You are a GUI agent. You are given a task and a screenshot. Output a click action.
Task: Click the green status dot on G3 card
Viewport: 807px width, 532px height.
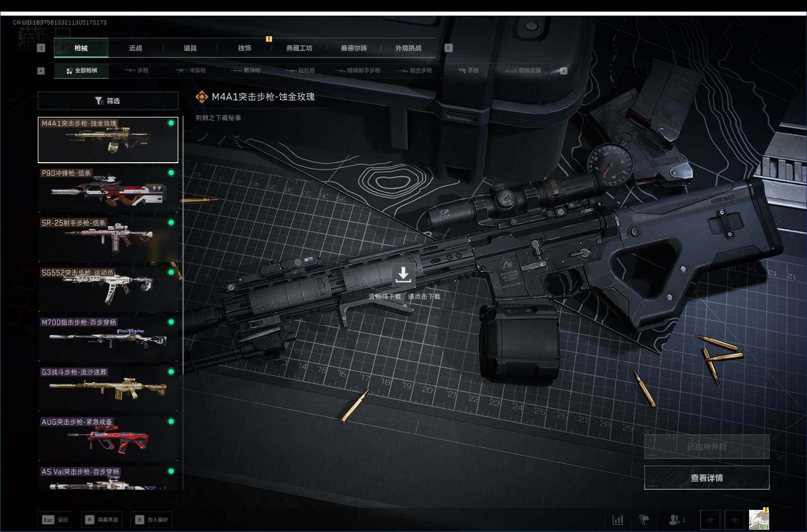(x=171, y=372)
